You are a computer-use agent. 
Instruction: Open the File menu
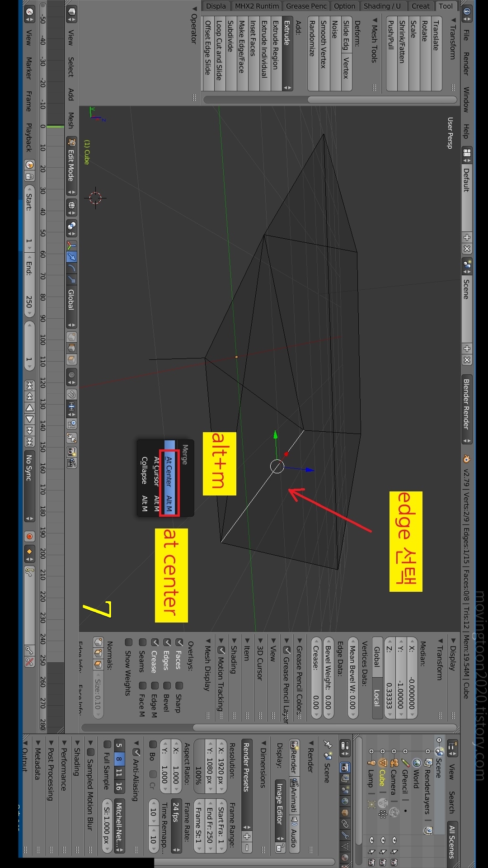click(x=466, y=35)
